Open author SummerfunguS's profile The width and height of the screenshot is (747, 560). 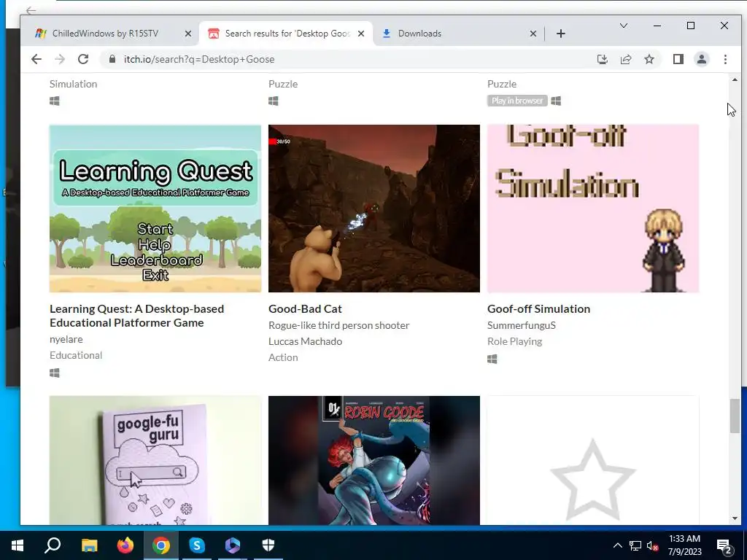click(x=521, y=325)
